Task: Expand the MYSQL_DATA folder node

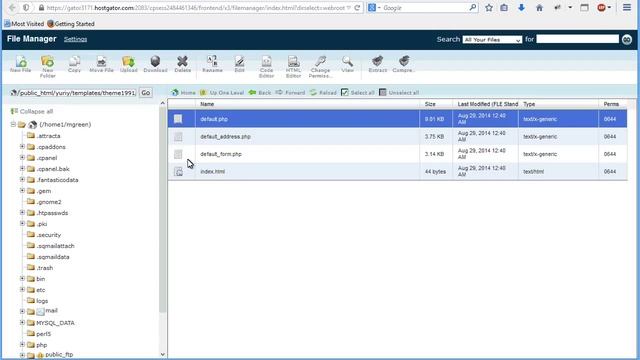Action: tap(22, 322)
